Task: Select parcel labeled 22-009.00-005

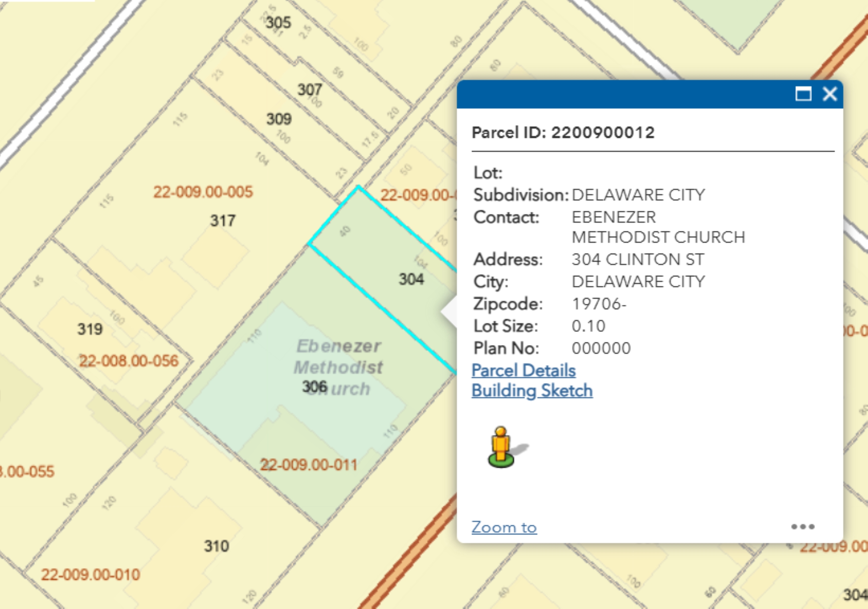Action: coord(203,192)
